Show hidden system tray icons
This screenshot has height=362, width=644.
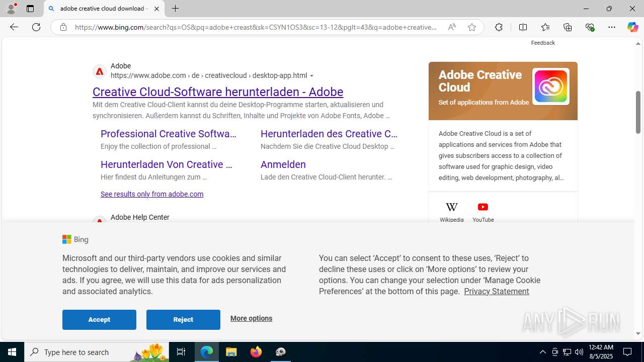pos(542,352)
